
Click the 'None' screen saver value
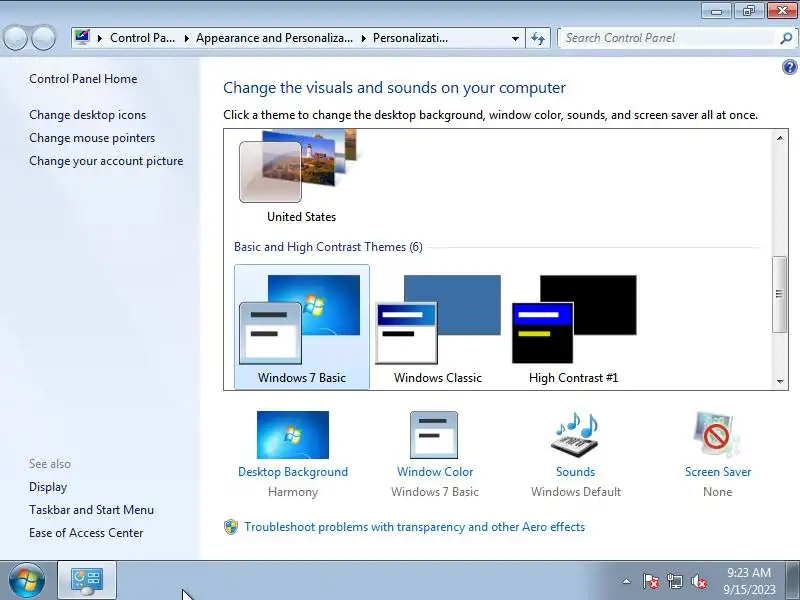click(717, 492)
